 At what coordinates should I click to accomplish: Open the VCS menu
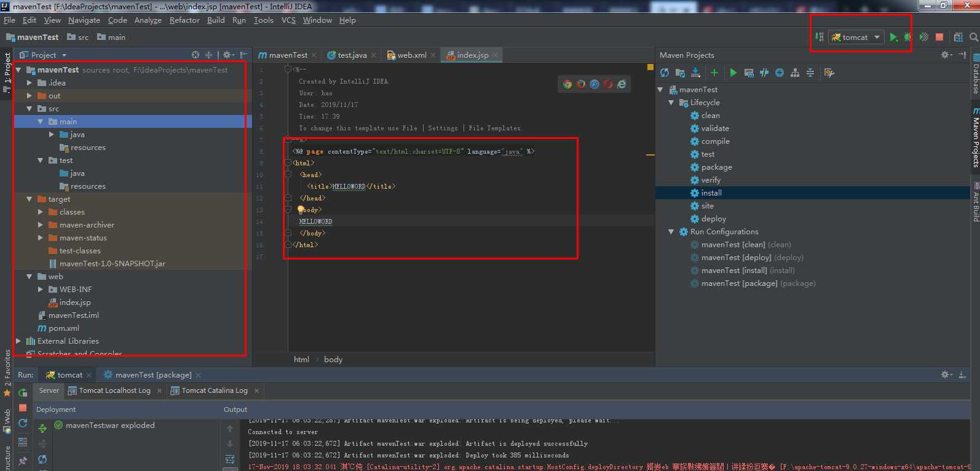(288, 20)
